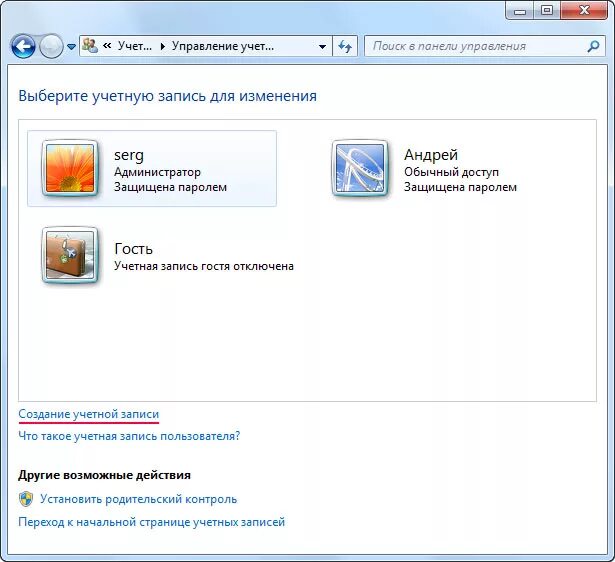Click 'Учетная запись гостя отключена' text
The height and width of the screenshot is (562, 615).
pos(204,266)
